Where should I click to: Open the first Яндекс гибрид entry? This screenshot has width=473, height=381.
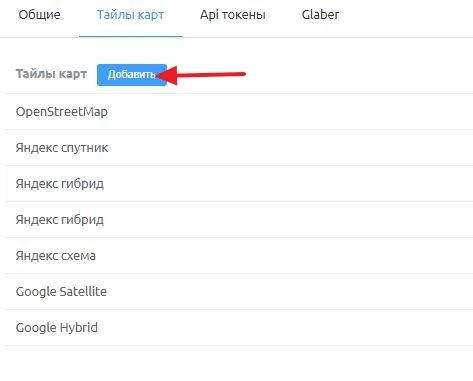tap(239, 184)
